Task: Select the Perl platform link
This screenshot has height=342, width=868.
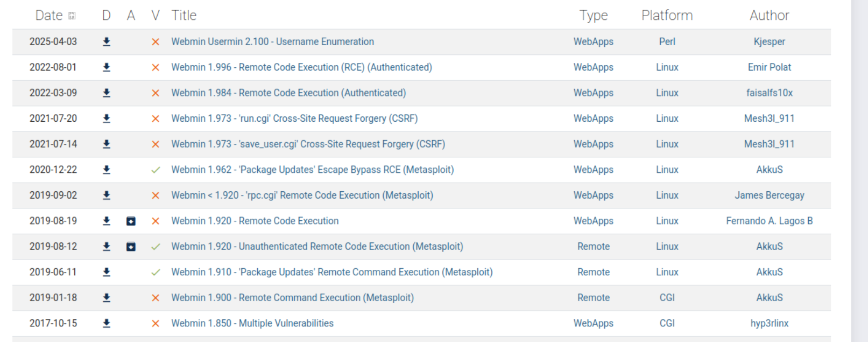Action: click(667, 42)
